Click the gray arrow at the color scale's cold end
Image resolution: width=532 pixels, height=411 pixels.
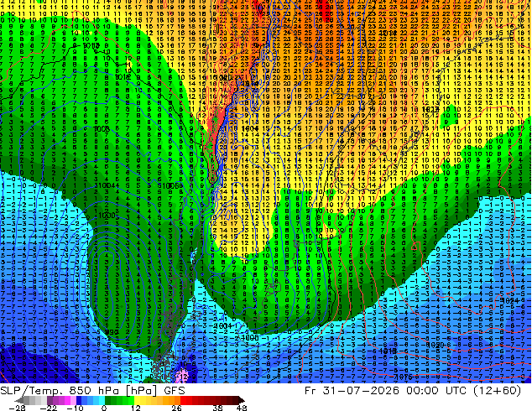point(19,400)
